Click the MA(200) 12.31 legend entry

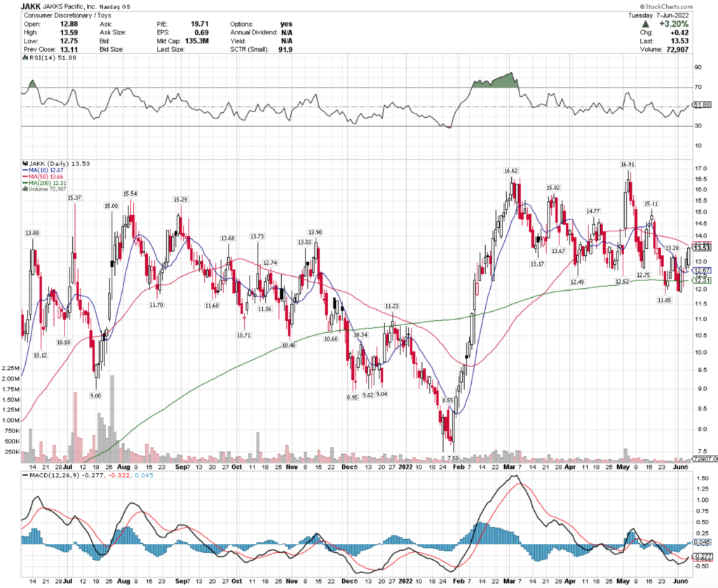(44, 183)
